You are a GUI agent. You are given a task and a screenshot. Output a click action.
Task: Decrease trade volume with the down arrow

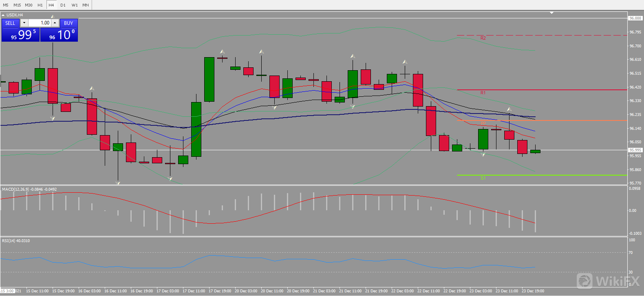pyautogui.click(x=24, y=23)
